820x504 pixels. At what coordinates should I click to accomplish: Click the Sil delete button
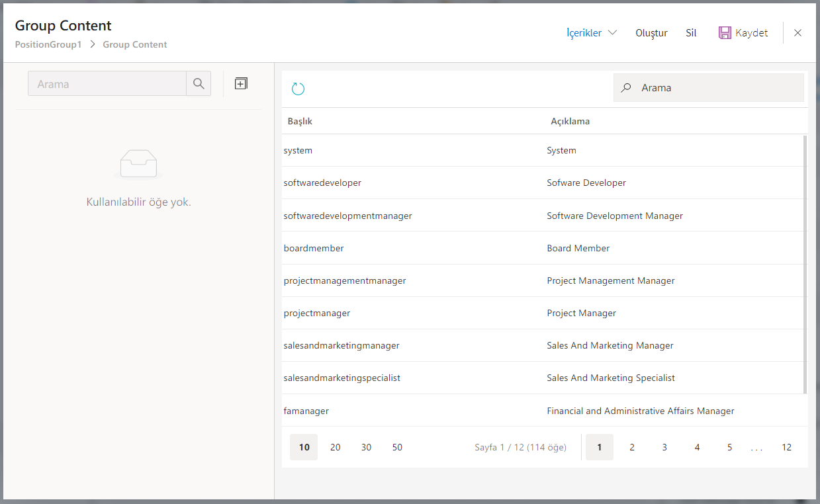691,33
